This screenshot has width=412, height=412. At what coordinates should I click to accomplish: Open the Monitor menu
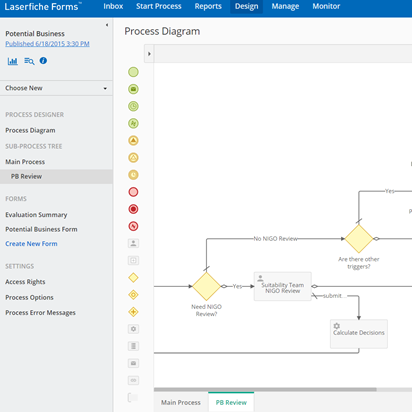(326, 6)
